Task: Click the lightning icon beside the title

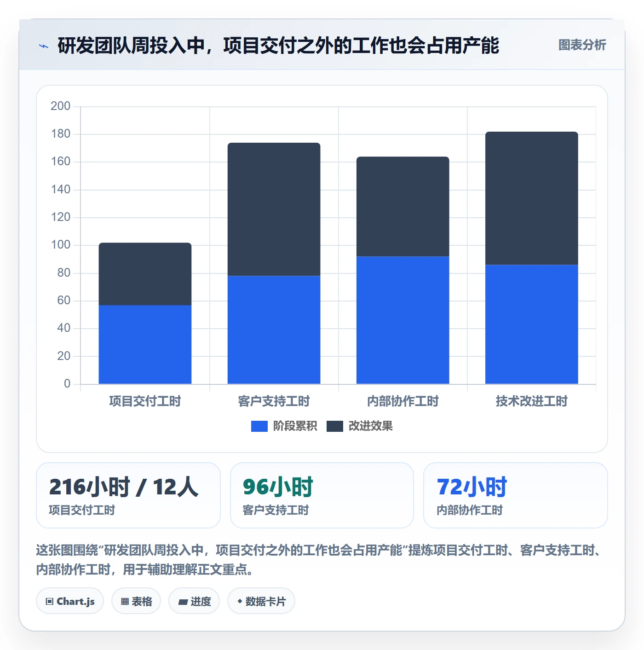Action: click(44, 46)
